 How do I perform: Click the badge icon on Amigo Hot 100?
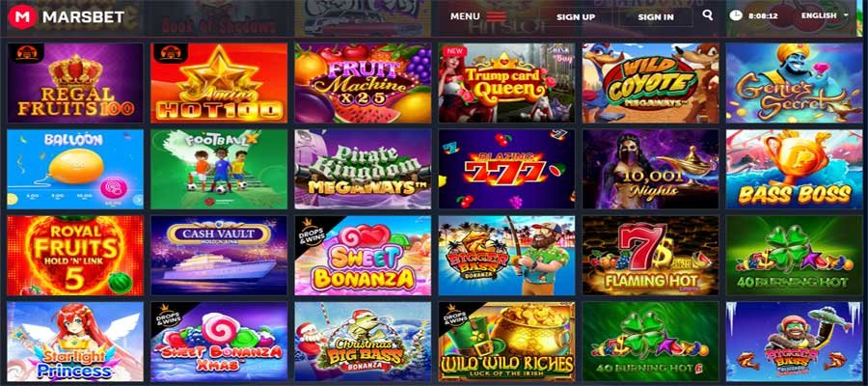[x=170, y=53]
